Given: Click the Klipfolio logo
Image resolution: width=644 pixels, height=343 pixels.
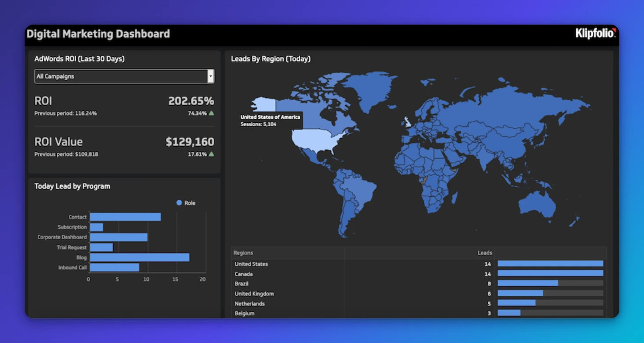Looking at the screenshot, I should 596,33.
